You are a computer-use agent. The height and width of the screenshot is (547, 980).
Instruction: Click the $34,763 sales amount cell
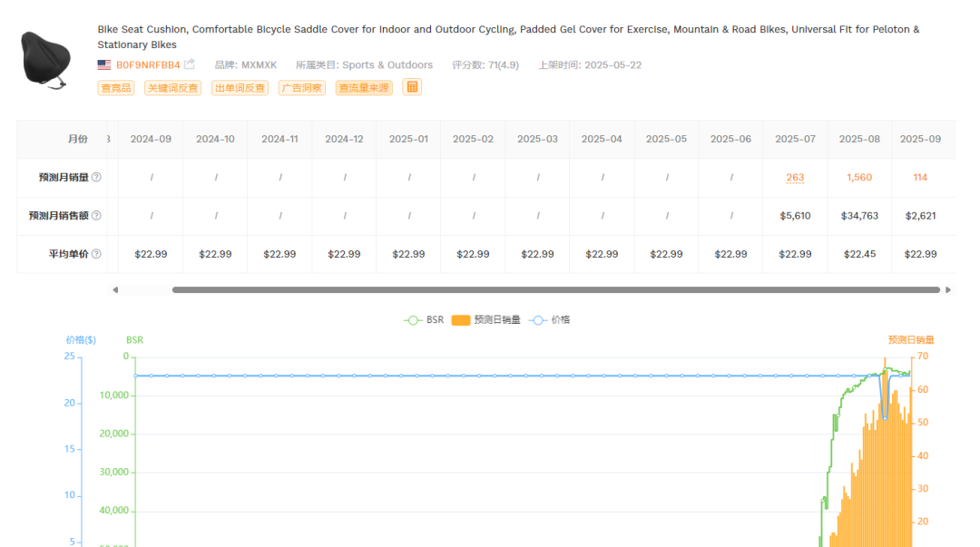click(x=859, y=216)
